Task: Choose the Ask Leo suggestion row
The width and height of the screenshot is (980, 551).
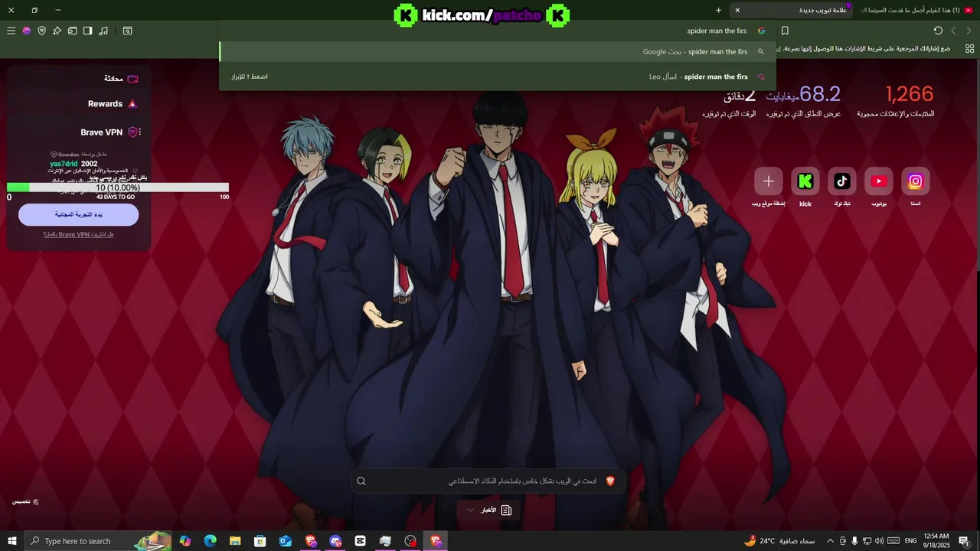Action: pyautogui.click(x=498, y=77)
